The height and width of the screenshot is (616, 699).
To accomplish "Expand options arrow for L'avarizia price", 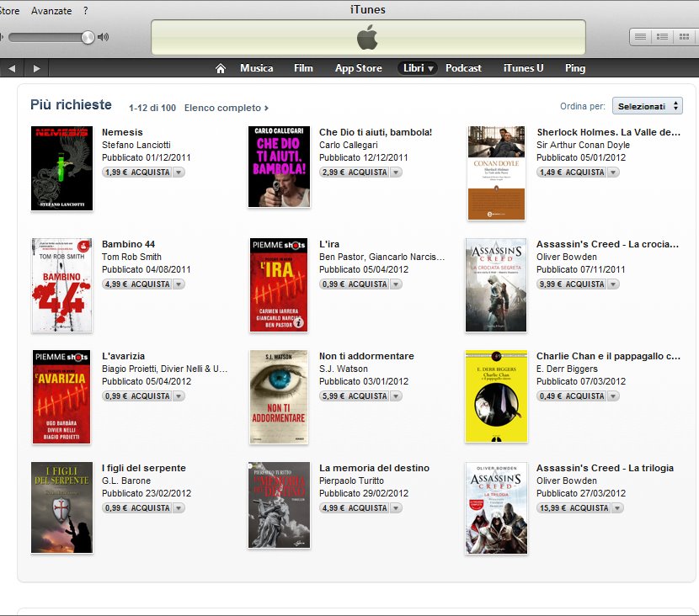I will point(179,396).
